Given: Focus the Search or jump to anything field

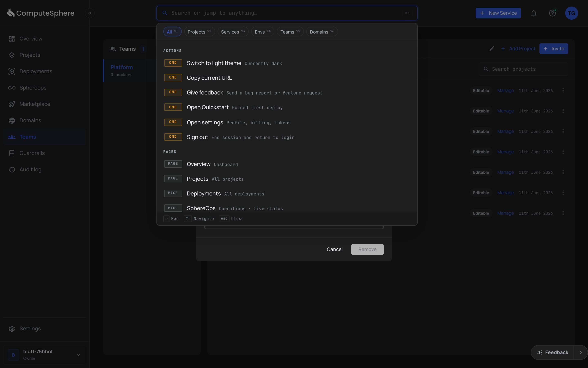Looking at the screenshot, I should (287, 13).
